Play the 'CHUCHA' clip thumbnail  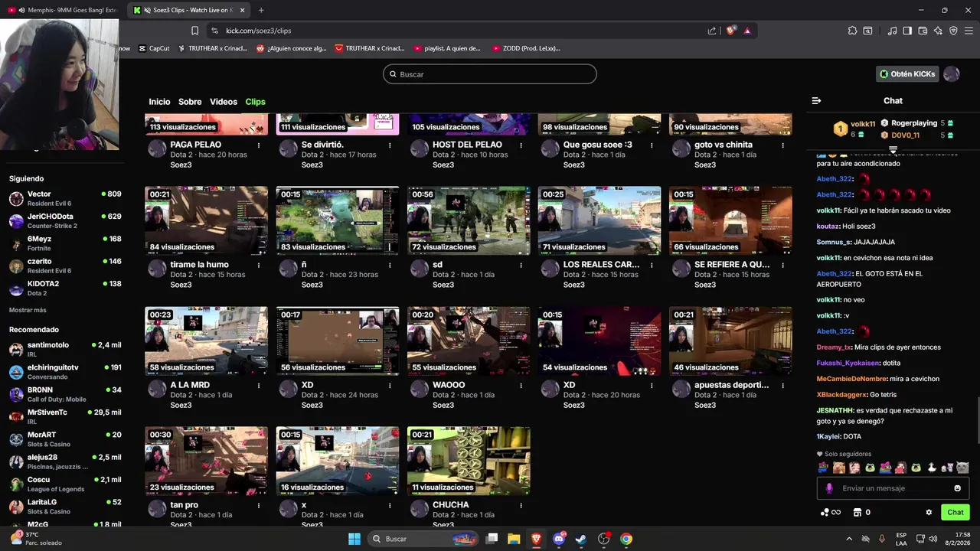[x=469, y=461]
